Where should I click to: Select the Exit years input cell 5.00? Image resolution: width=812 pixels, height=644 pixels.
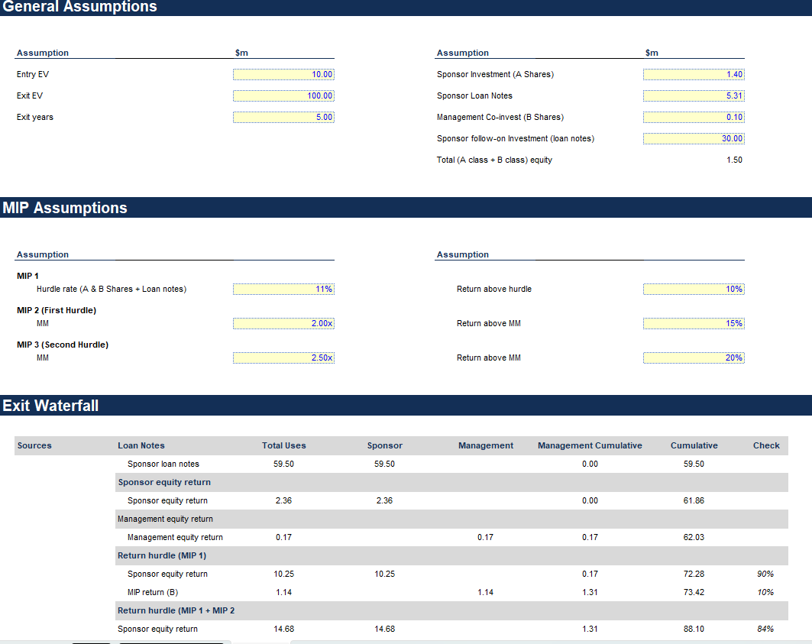tap(283, 117)
